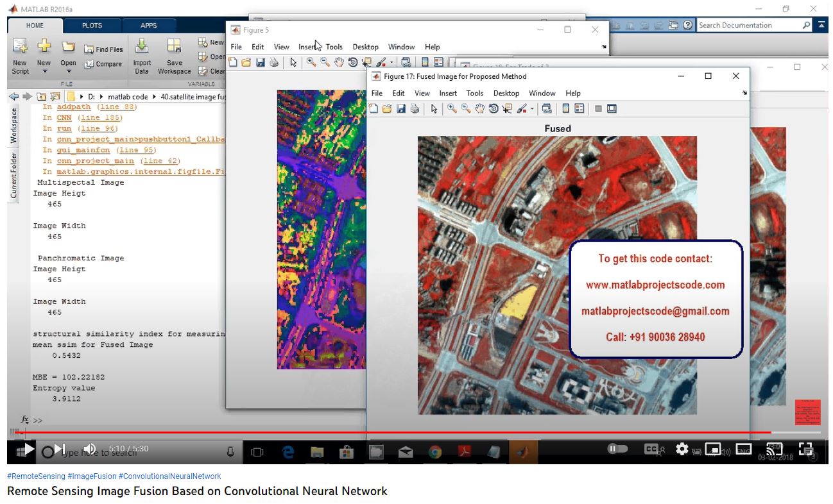833x504 pixels.
Task: Select Brush data tool in Figure 17
Action: click(x=522, y=109)
